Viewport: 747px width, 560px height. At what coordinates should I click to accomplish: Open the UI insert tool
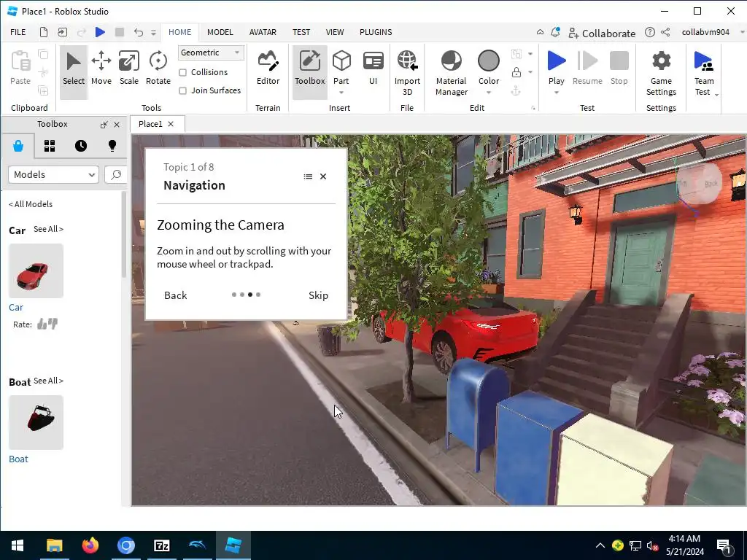tap(373, 69)
